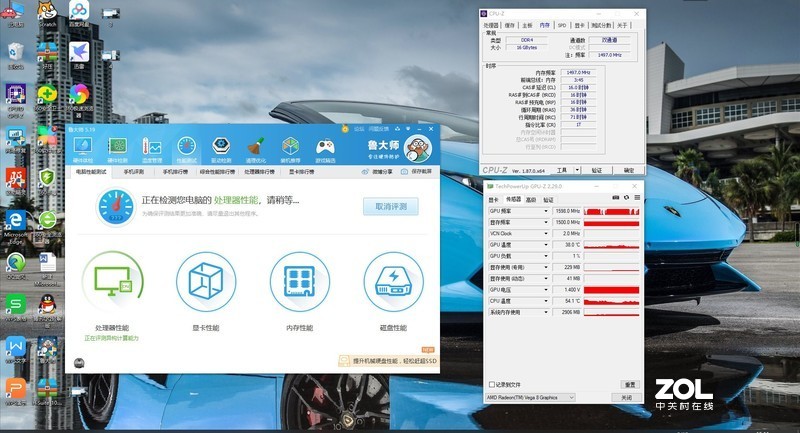Open AMD Radeon Vega 8 Graphics device dropdown
The width and height of the screenshot is (800, 433).
[x=531, y=397]
